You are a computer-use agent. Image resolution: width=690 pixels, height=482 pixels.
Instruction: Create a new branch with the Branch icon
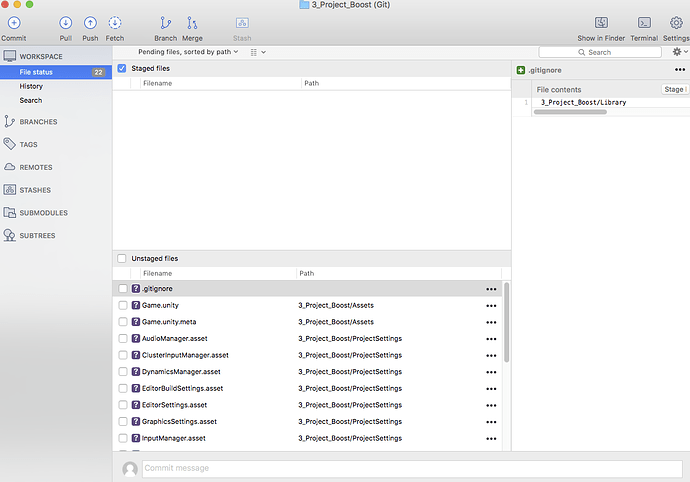click(x=165, y=23)
